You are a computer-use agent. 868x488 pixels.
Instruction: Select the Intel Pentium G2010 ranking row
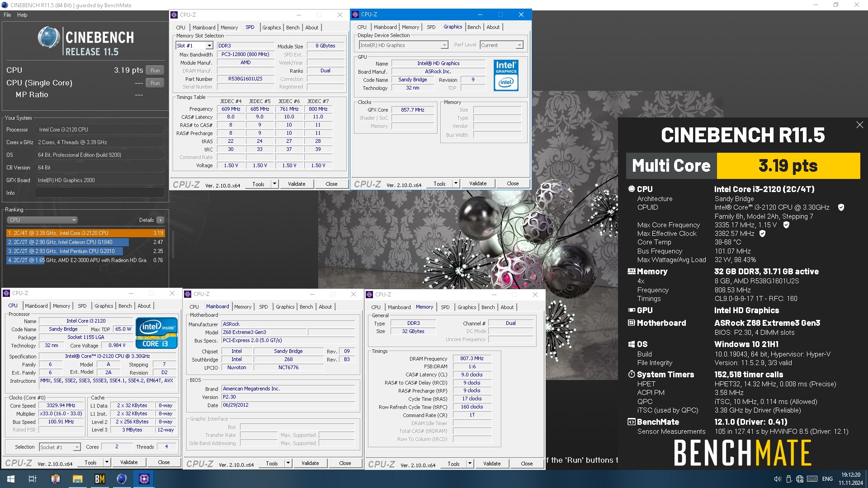tap(85, 251)
